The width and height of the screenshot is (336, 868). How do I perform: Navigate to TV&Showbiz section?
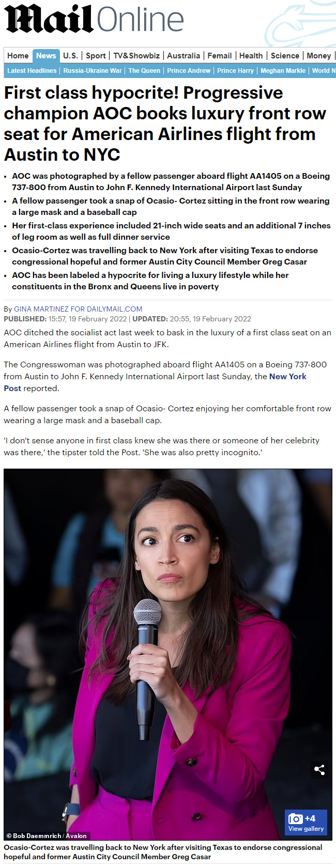tap(136, 56)
